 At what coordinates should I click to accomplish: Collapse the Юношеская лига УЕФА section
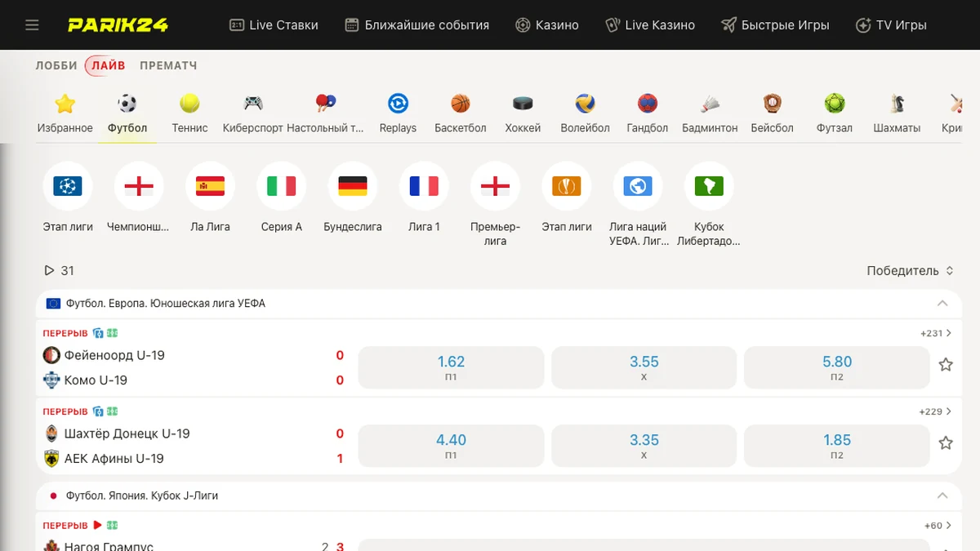click(x=942, y=303)
